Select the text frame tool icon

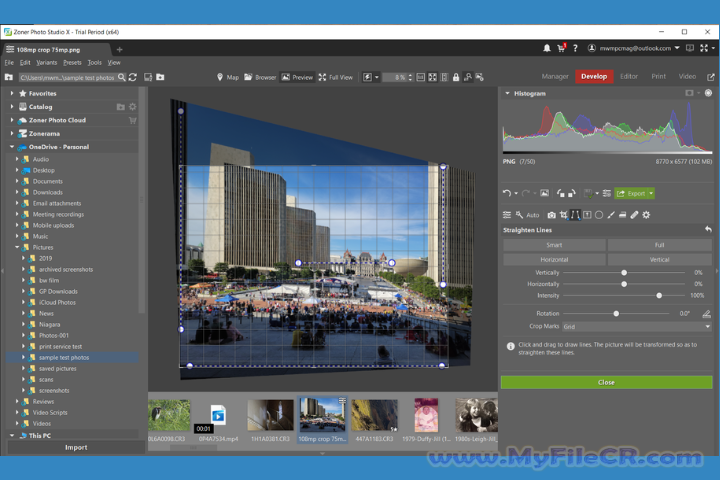(587, 215)
